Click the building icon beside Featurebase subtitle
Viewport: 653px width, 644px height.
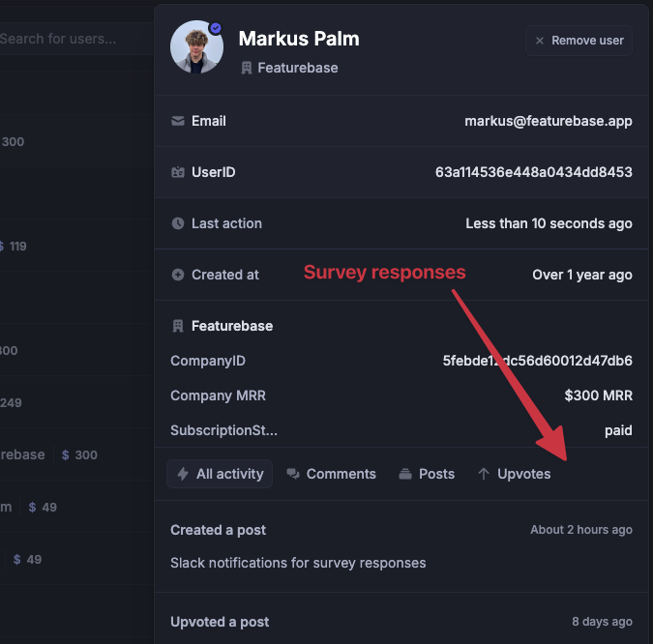pyautogui.click(x=247, y=69)
